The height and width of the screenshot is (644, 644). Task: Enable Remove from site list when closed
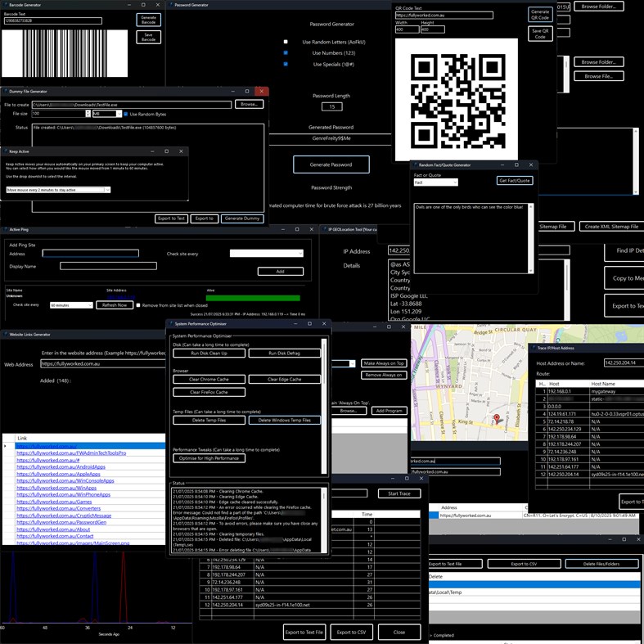click(138, 305)
